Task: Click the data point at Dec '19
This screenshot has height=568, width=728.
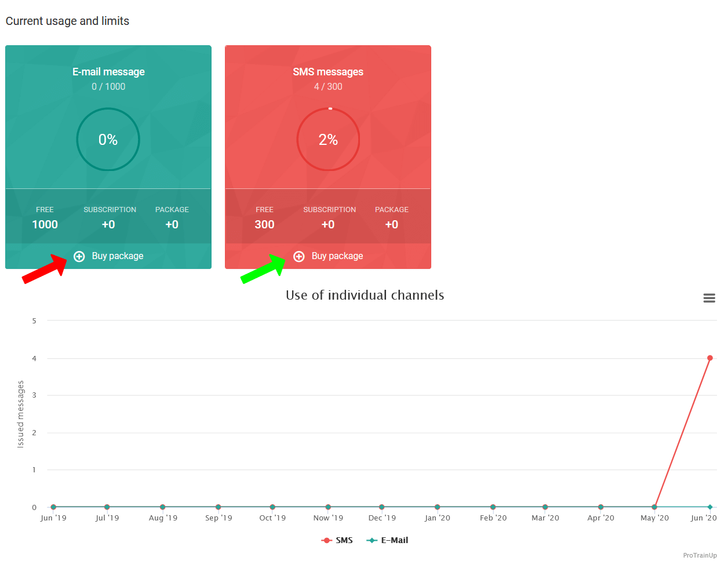Action: click(381, 507)
